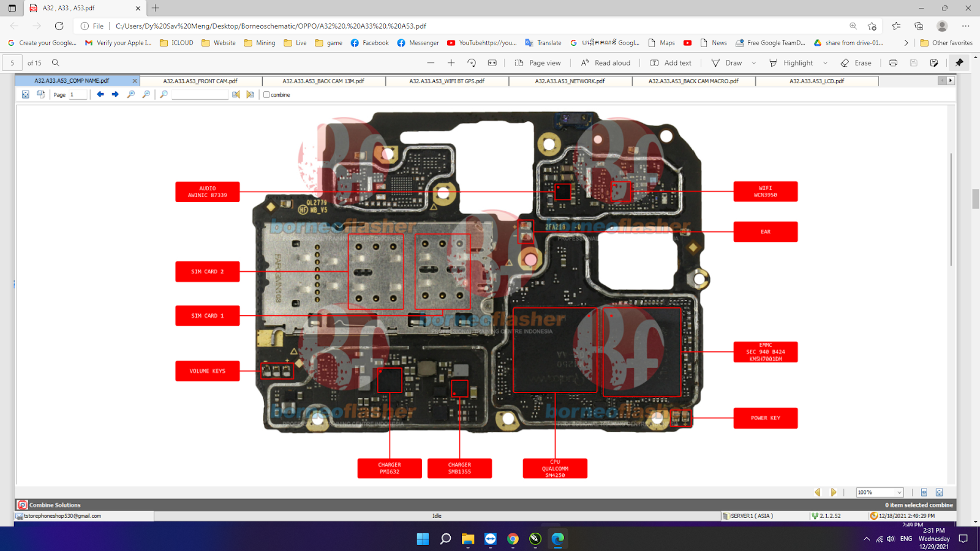Zoom out the PDF with minus
Screen dimensions: 980x551
pos(431,62)
